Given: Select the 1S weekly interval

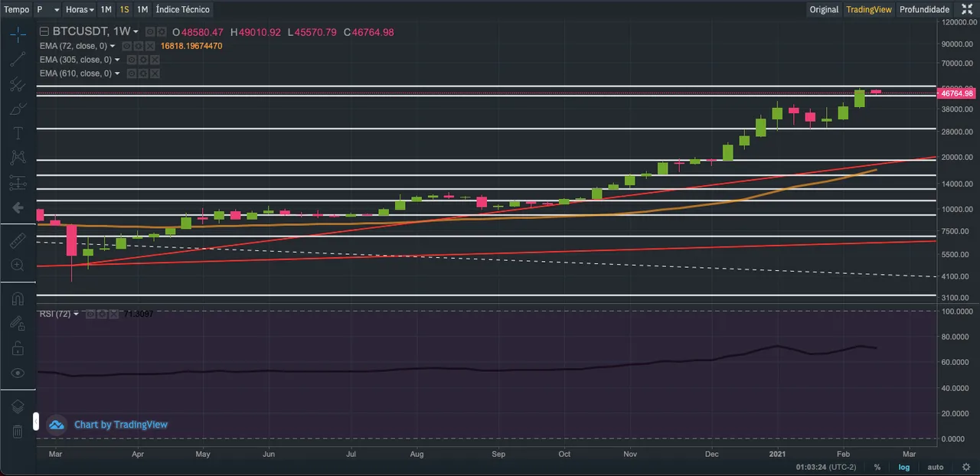Looking at the screenshot, I should click(124, 9).
